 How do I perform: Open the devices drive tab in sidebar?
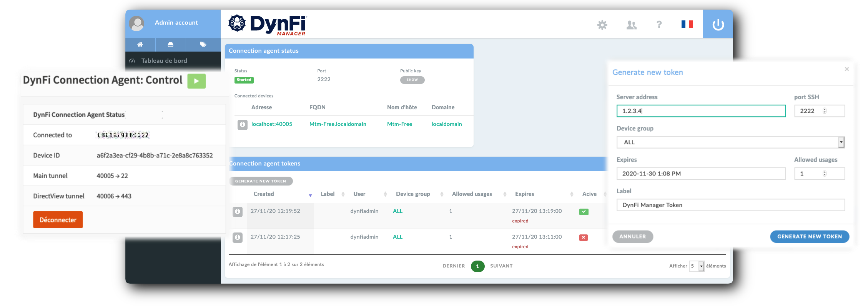coord(171,45)
